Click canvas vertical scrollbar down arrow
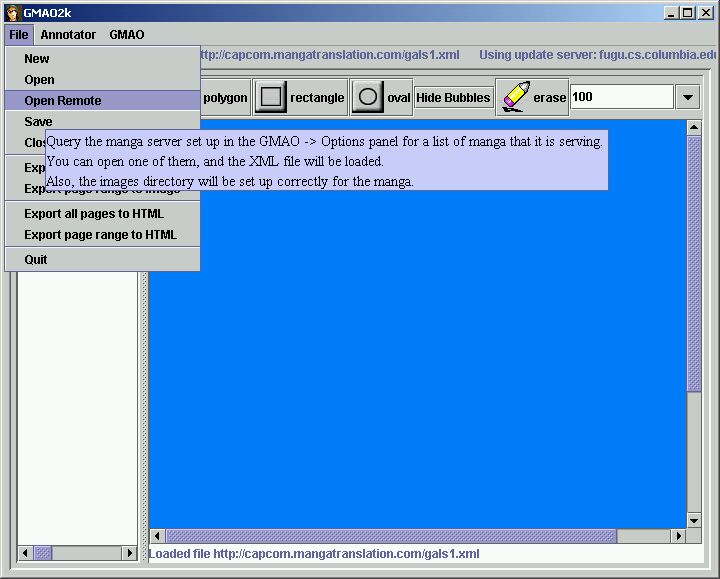Viewport: 720px width, 579px height. point(694,521)
